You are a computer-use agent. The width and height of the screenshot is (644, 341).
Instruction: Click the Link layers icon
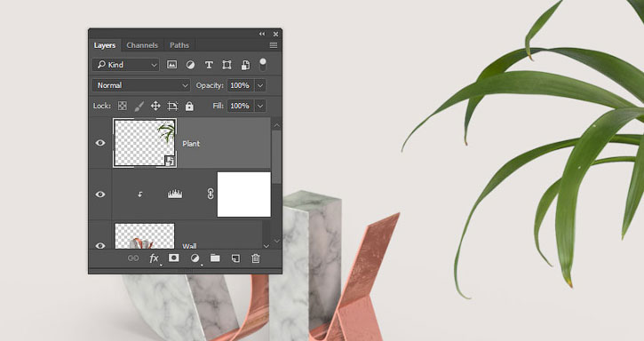[x=133, y=258]
